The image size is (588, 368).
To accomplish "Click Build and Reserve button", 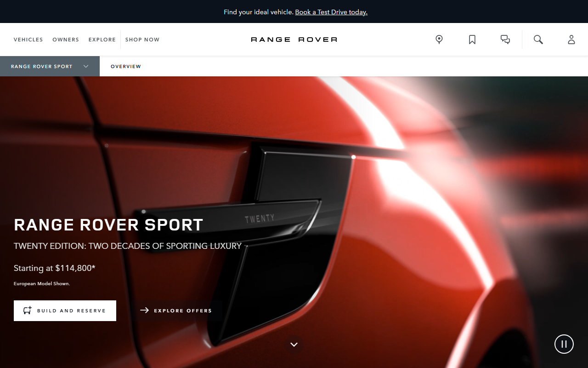I will (65, 310).
